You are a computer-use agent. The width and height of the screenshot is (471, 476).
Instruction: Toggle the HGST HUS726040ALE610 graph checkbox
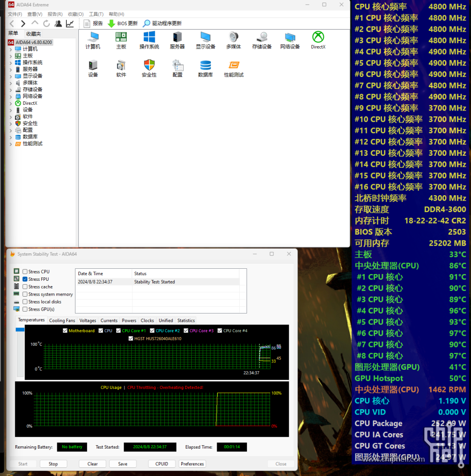(x=131, y=338)
